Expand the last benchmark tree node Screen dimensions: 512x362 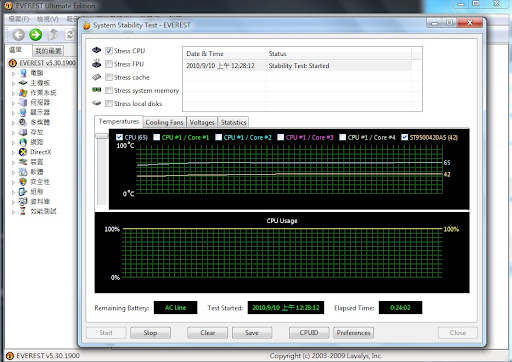pos(13,212)
